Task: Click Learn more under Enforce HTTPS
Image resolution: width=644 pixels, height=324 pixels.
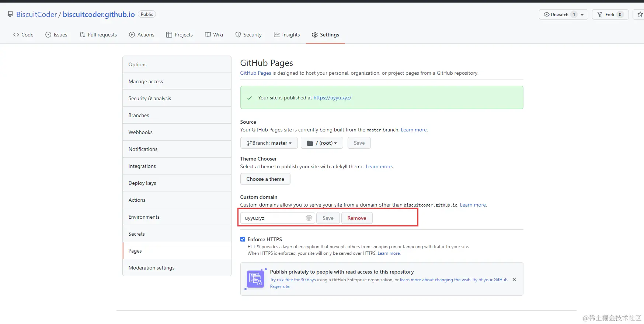Action: [x=389, y=253]
